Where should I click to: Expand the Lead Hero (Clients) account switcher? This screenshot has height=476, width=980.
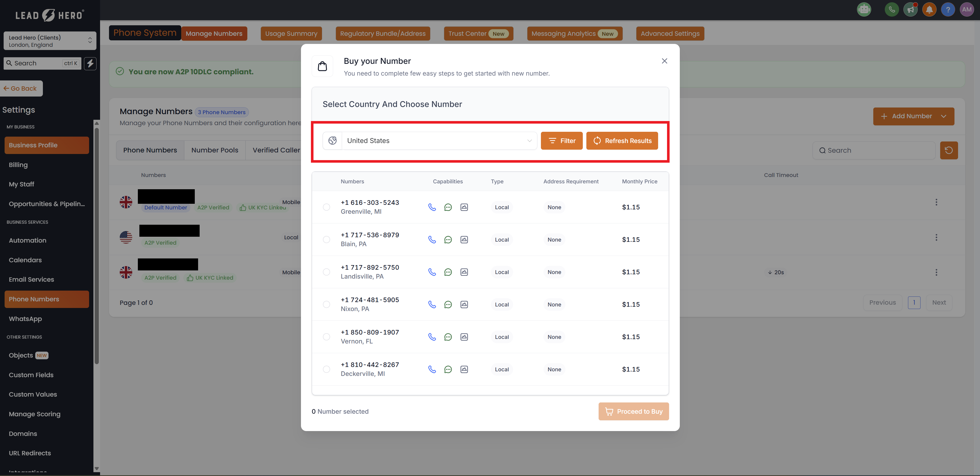tap(50, 41)
